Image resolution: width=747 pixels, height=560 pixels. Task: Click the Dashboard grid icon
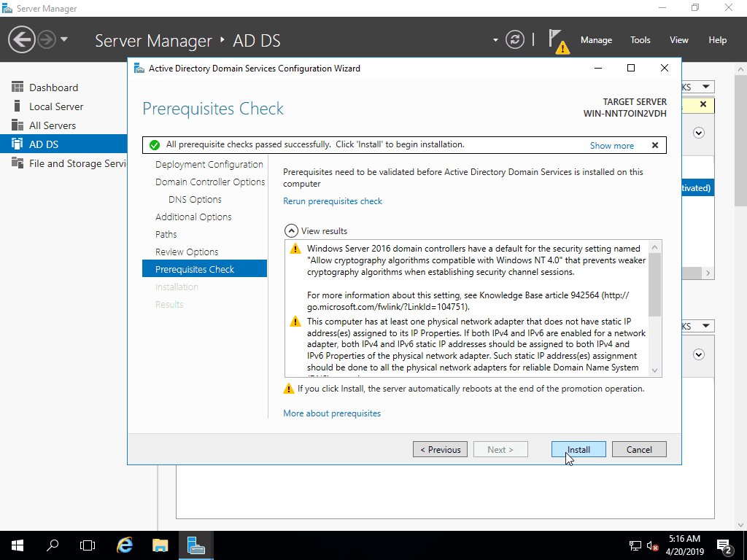(x=18, y=87)
